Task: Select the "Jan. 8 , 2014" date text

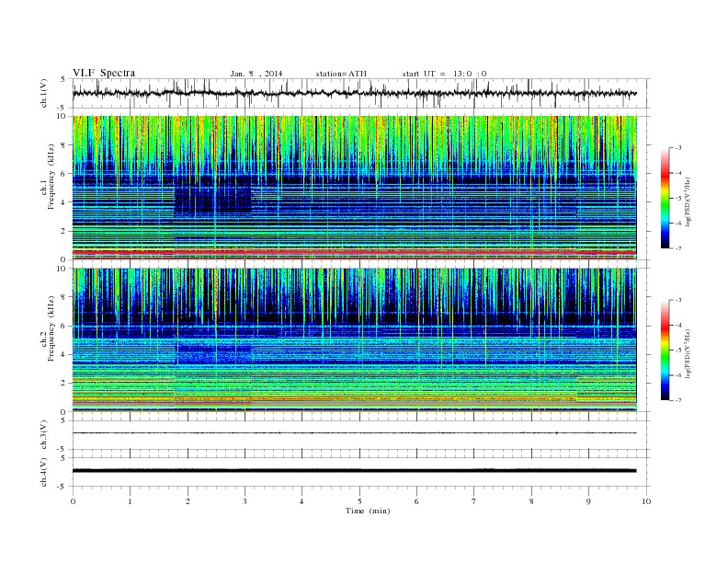Action: click(x=256, y=74)
